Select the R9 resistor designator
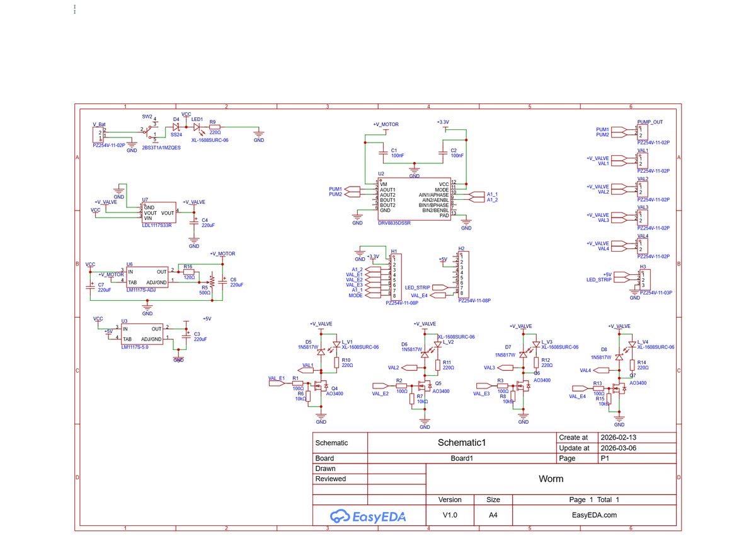The image size is (756, 536). coord(212,122)
